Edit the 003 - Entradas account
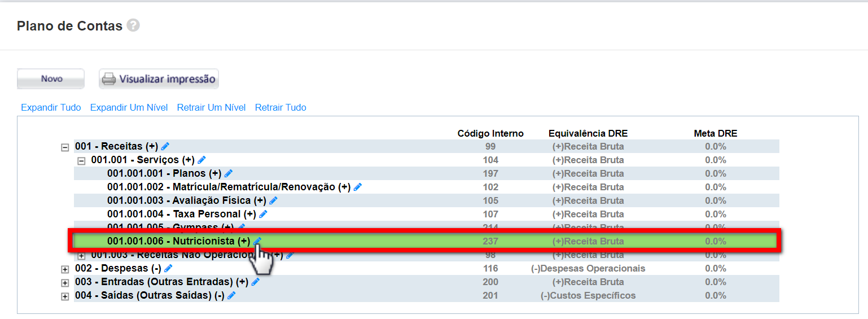The image size is (868, 319). 255,282
